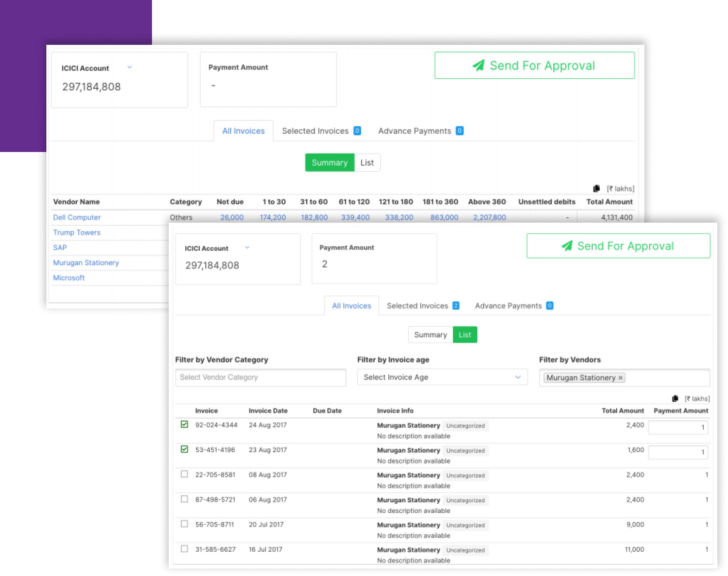Expand ICICI Account dropdown in the top panel
The width and height of the screenshot is (728, 576).
[x=130, y=67]
